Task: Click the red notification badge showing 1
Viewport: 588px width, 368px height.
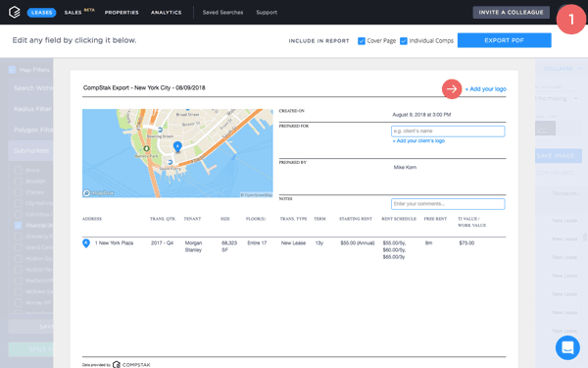Action: click(571, 20)
